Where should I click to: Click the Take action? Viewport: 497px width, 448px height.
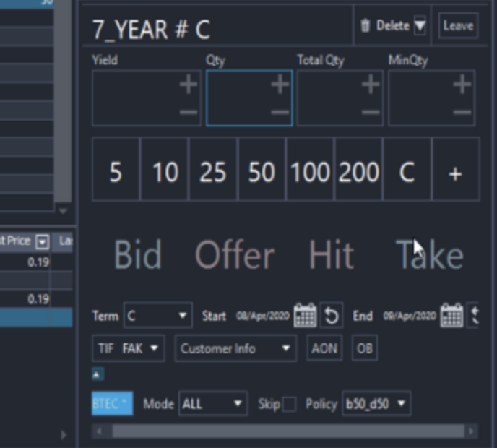click(x=430, y=255)
